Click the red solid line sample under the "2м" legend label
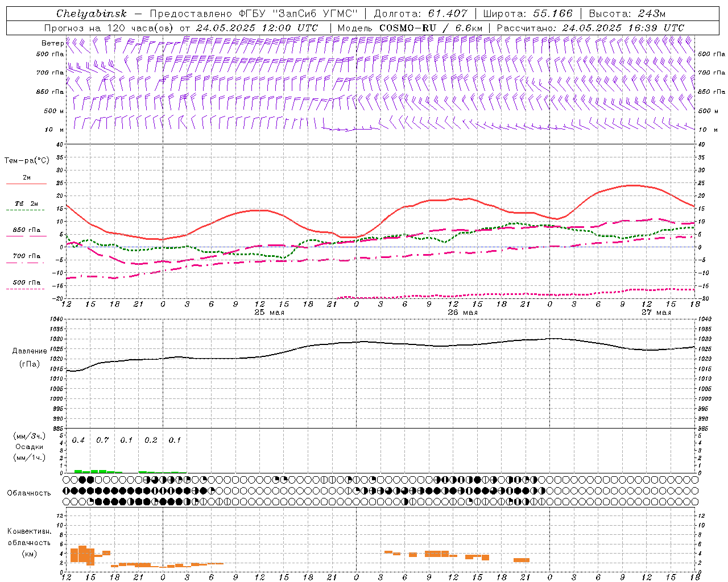Image resolution: width=728 pixels, height=582 pixels. [x=26, y=184]
